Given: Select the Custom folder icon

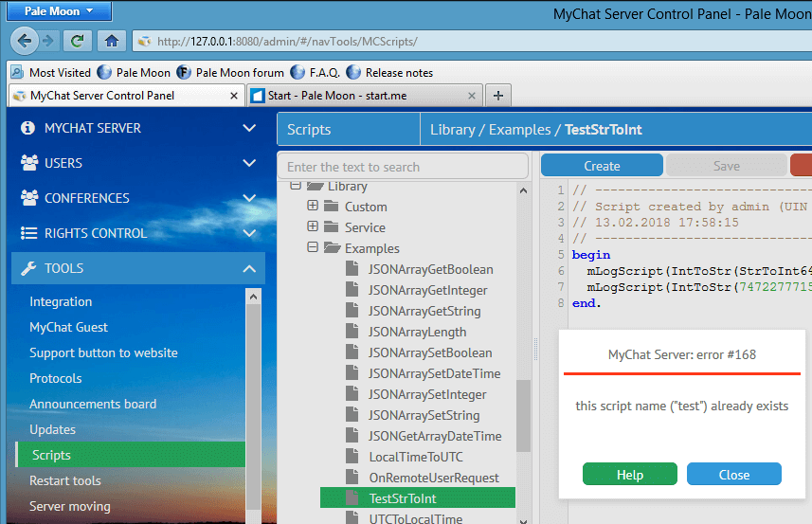Looking at the screenshot, I should [x=332, y=206].
